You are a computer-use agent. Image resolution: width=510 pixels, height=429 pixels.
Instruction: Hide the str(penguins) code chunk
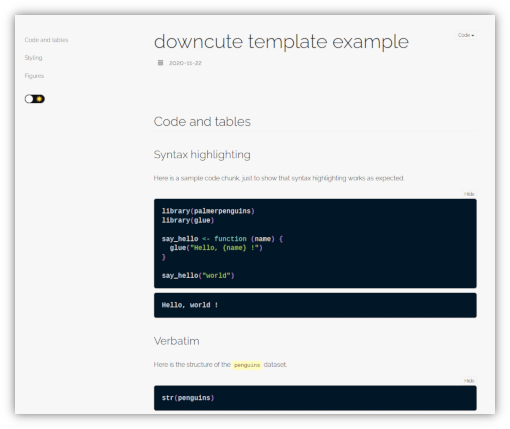pyautogui.click(x=469, y=381)
